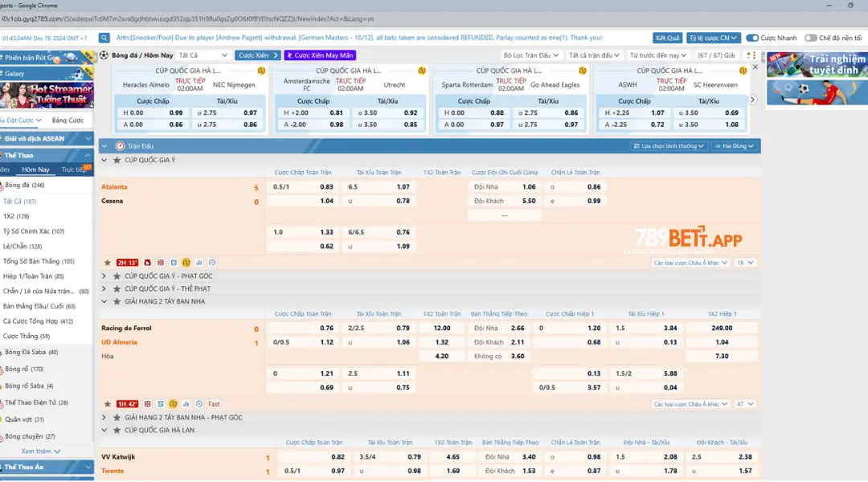868x482 pixels.
Task: Click the Trận Đấu clock icon
Action: pos(120,146)
